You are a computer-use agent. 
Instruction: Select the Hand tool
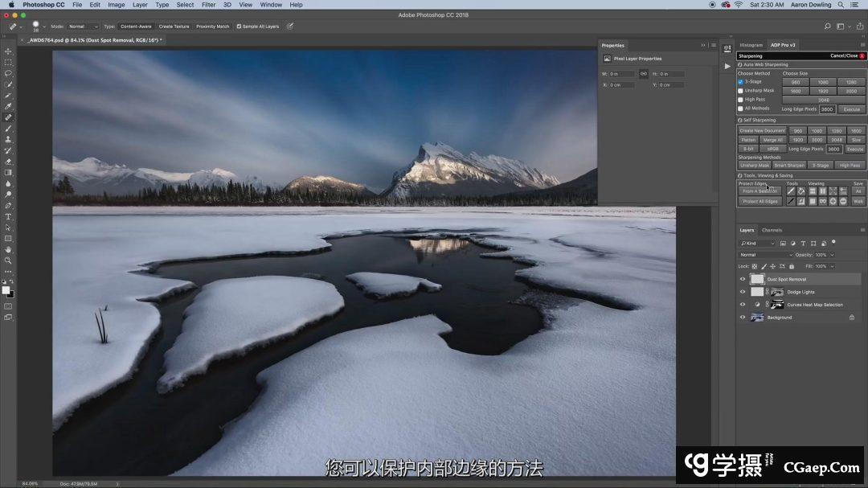tap(8, 249)
